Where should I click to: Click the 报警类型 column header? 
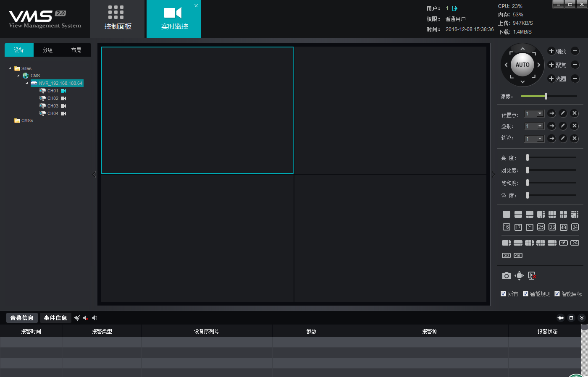[102, 331]
